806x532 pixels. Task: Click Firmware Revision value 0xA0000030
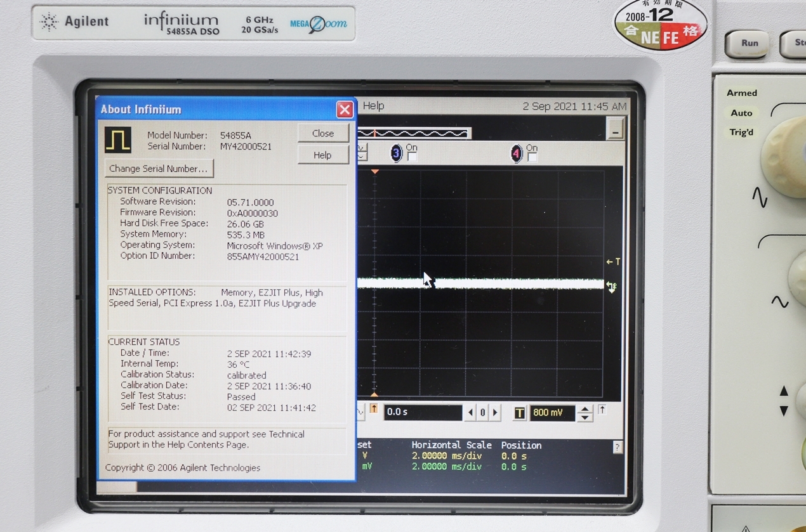253,214
